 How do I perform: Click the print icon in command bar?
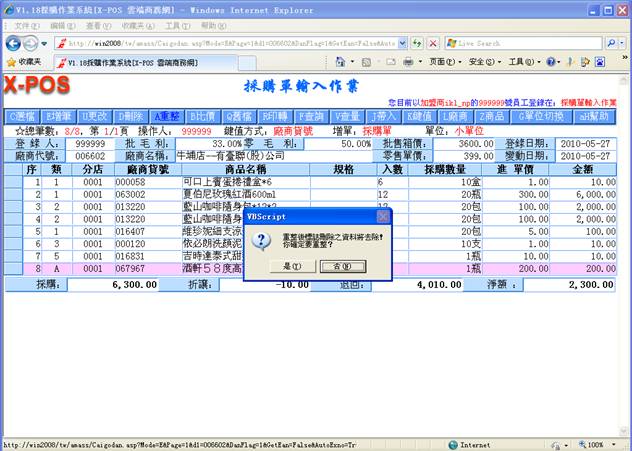pos(408,62)
